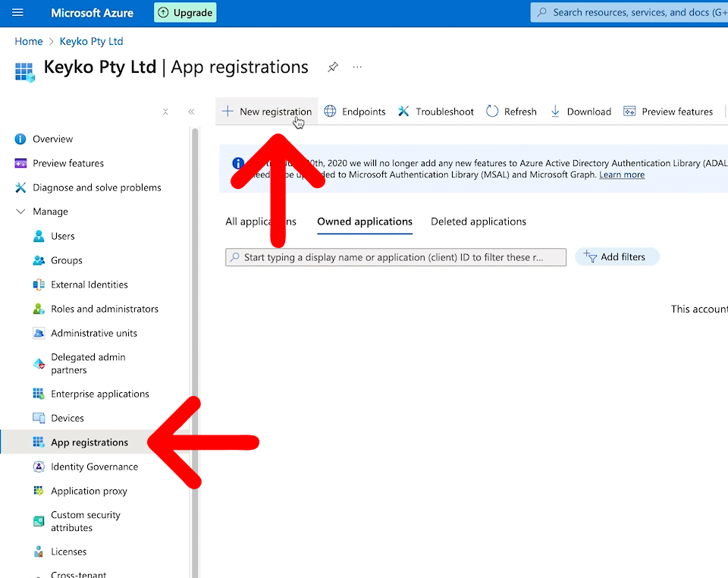Open the portal hamburger menu

click(x=17, y=12)
